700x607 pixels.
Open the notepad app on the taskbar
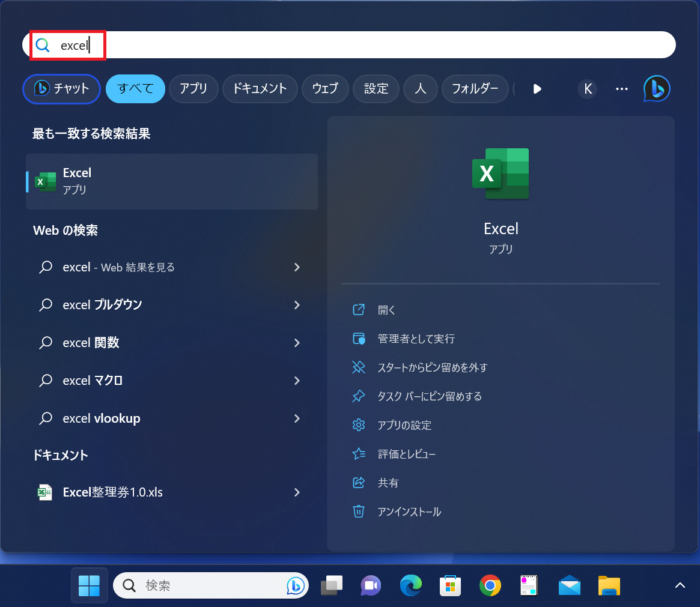(x=529, y=585)
